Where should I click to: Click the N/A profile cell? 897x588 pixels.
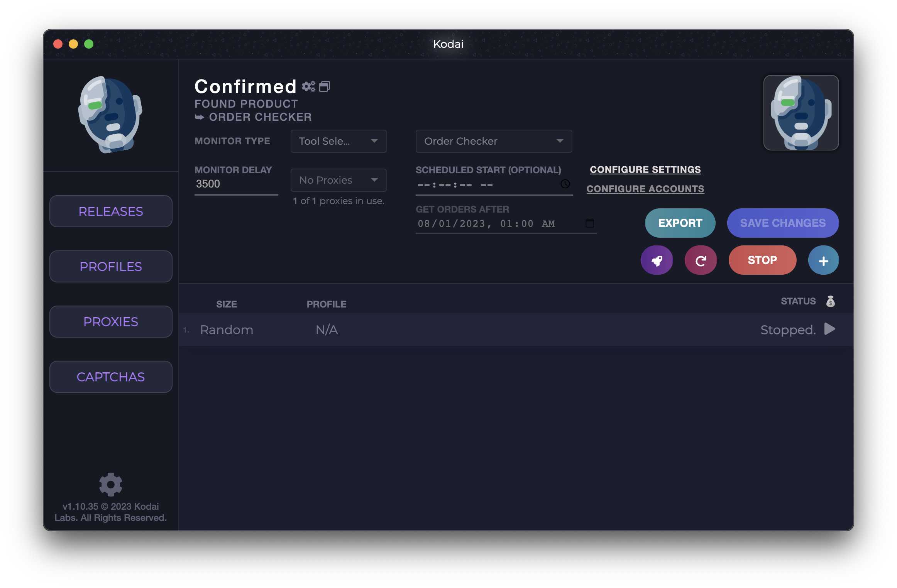pos(327,330)
